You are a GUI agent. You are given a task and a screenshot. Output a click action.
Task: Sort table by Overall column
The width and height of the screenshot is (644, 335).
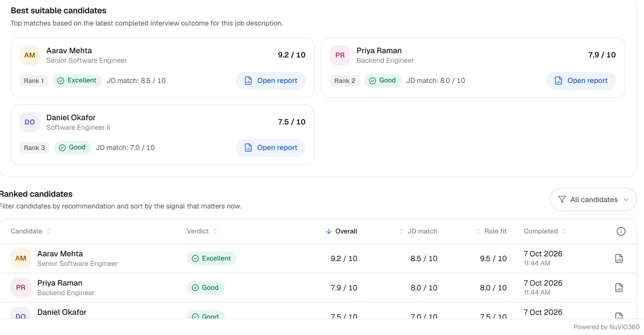[341, 231]
